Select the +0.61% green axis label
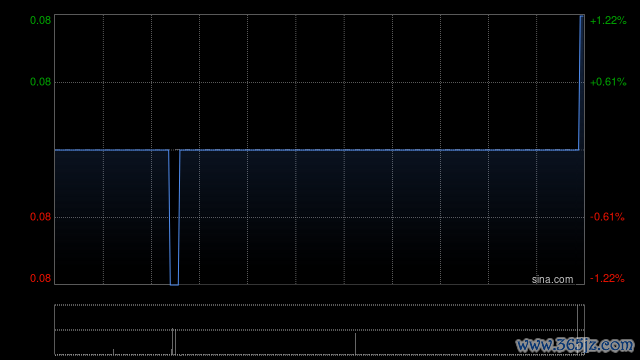 tap(608, 82)
